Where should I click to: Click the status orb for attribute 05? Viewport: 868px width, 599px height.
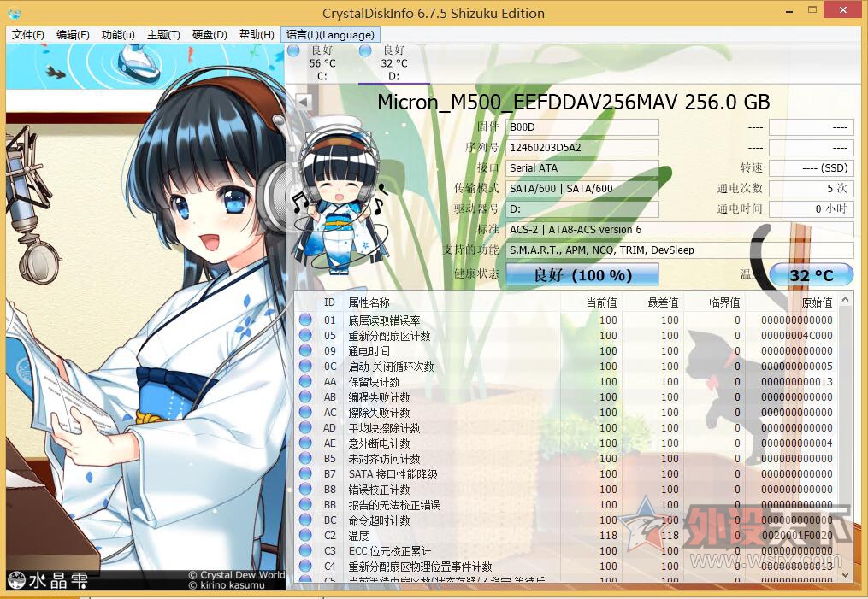point(305,335)
